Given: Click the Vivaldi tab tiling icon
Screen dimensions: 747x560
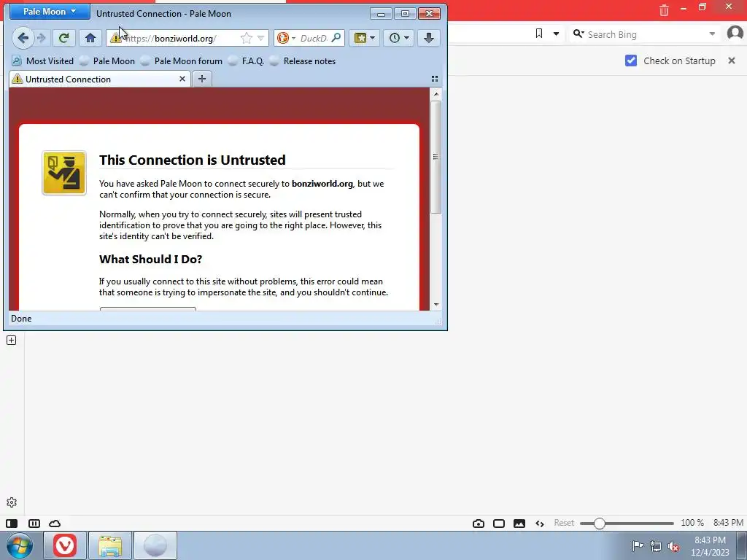Looking at the screenshot, I should (34, 524).
